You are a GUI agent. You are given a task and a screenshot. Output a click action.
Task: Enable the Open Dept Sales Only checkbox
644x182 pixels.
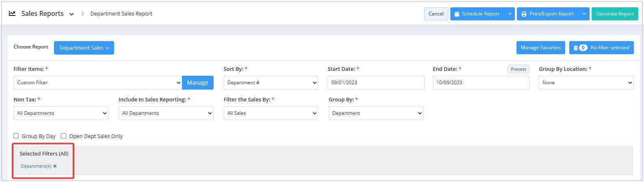63,136
